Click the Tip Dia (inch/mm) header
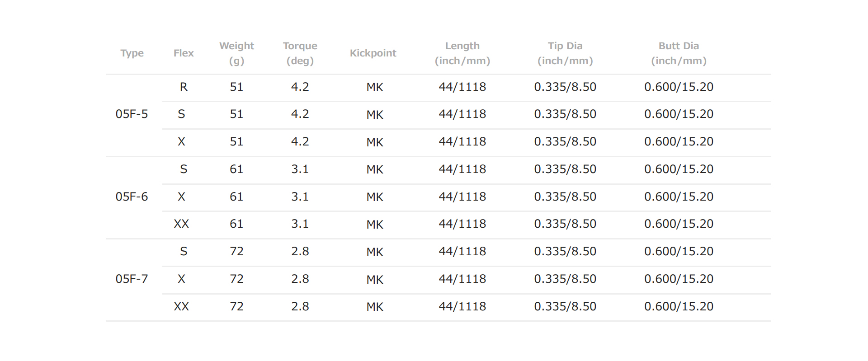This screenshot has width=868, height=361. point(565,53)
